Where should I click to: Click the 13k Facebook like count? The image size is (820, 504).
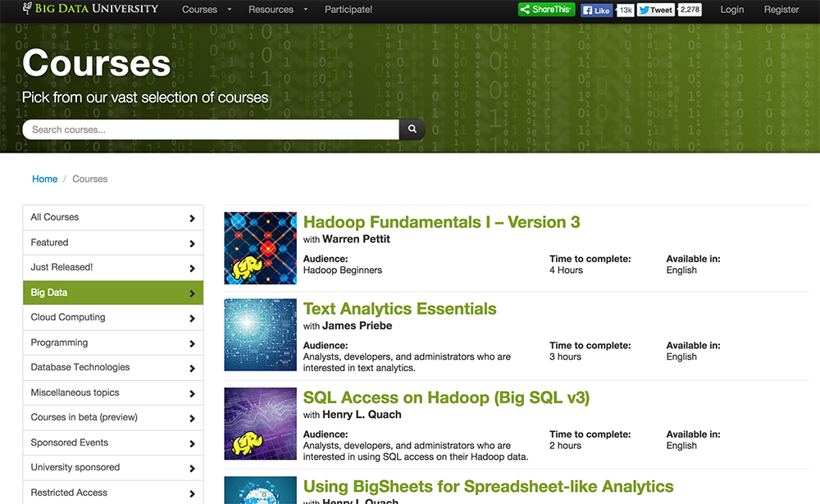[x=626, y=10]
